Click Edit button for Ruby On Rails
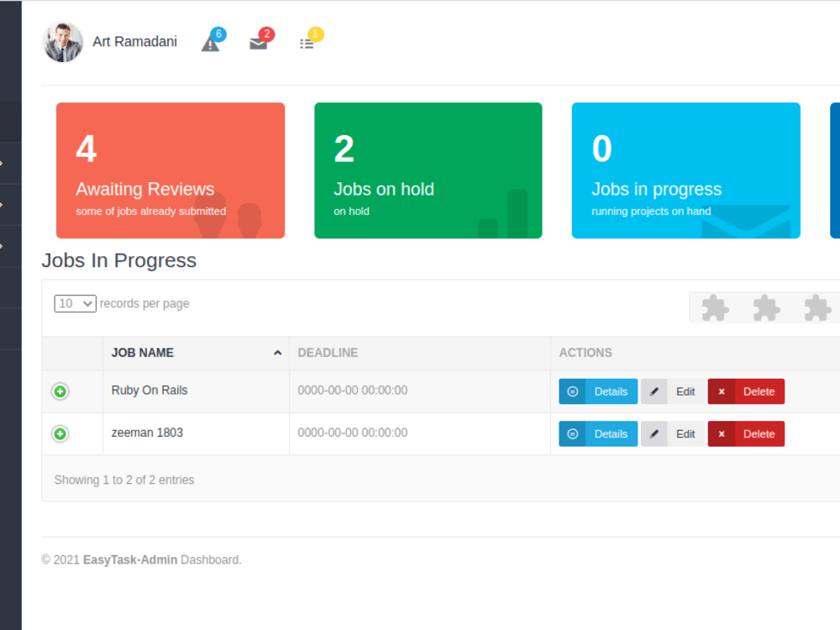The image size is (840, 630). (x=673, y=391)
